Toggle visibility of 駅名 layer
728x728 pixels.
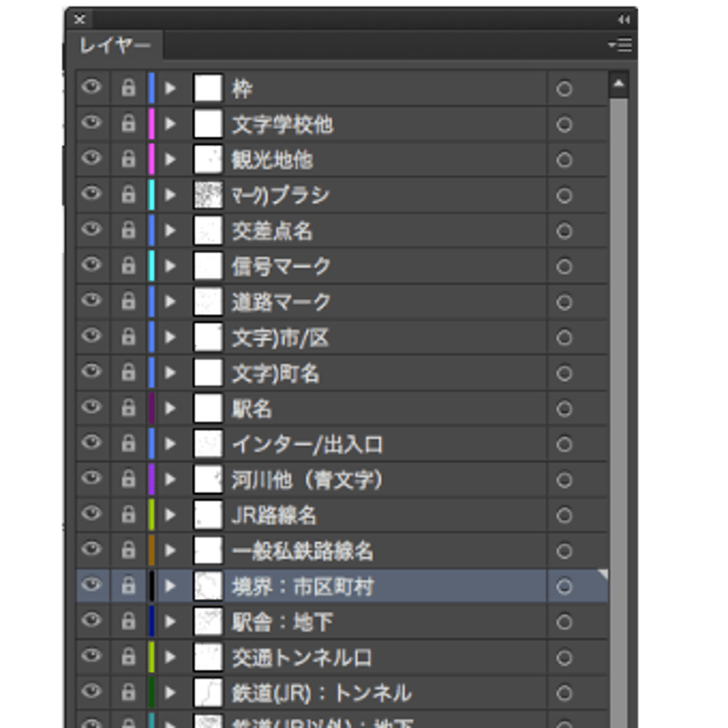click(x=92, y=408)
